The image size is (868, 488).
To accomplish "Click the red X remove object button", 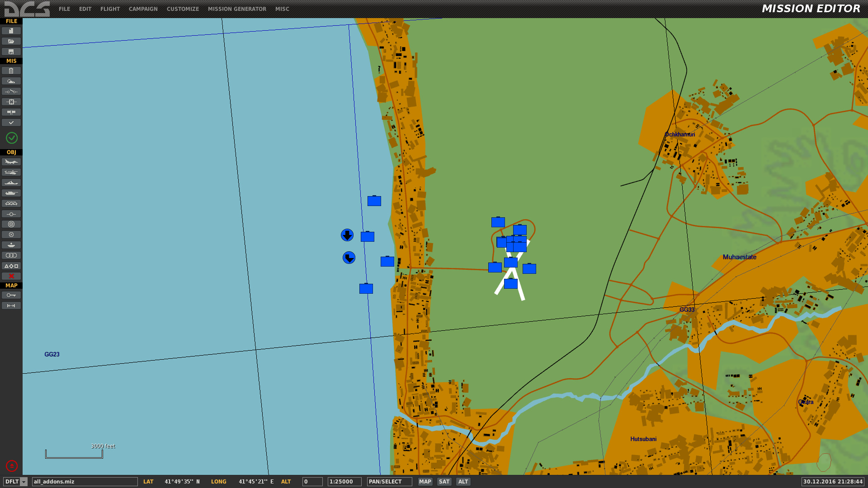I will [11, 276].
